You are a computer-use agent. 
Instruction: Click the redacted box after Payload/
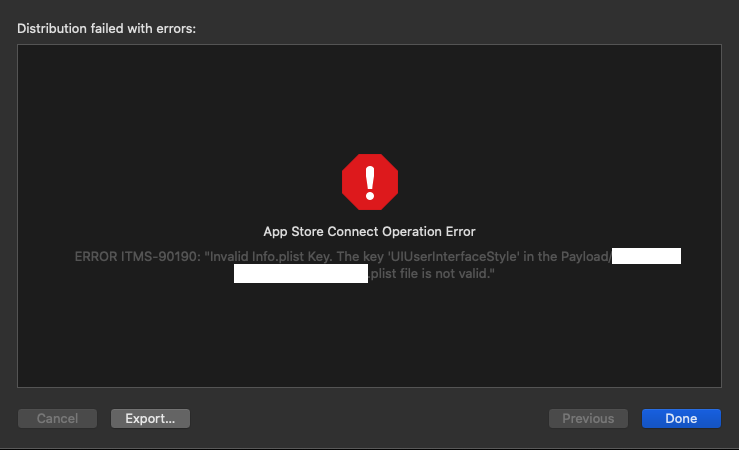pyautogui.click(x=646, y=257)
